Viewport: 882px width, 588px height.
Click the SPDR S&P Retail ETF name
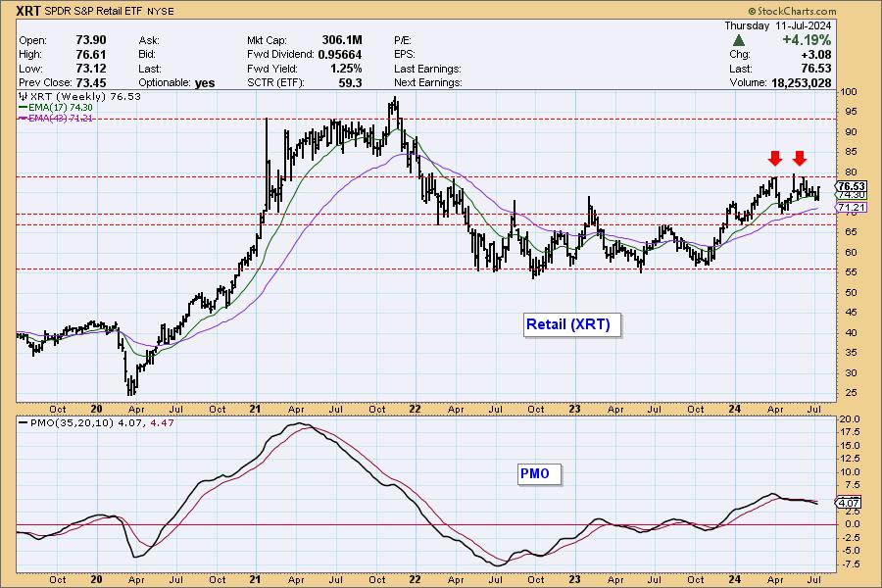94,11
